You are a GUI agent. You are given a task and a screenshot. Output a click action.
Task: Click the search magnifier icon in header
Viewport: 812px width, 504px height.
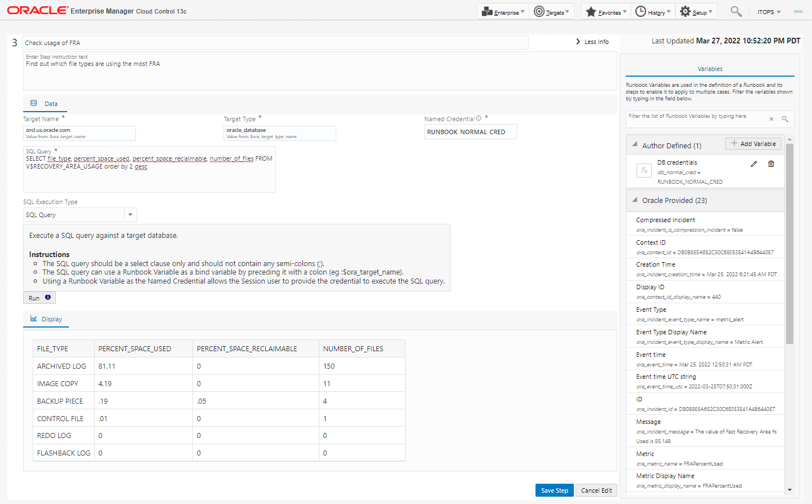click(736, 11)
